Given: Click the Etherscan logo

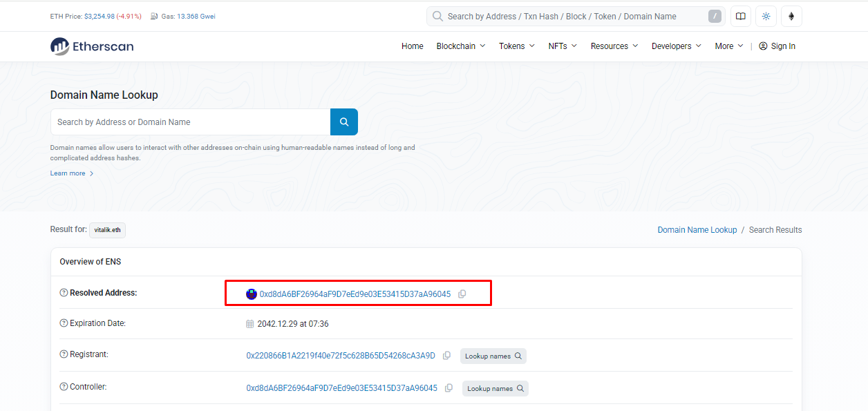Looking at the screenshot, I should point(92,46).
